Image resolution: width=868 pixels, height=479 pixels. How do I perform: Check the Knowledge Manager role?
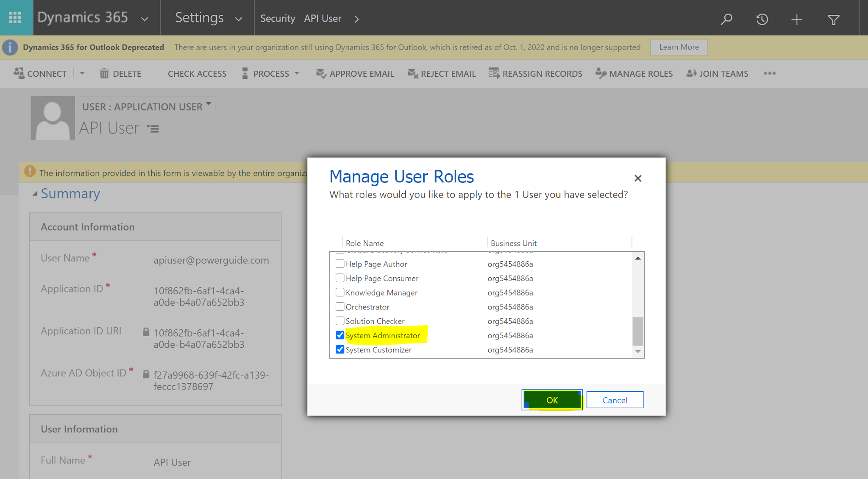[340, 292]
